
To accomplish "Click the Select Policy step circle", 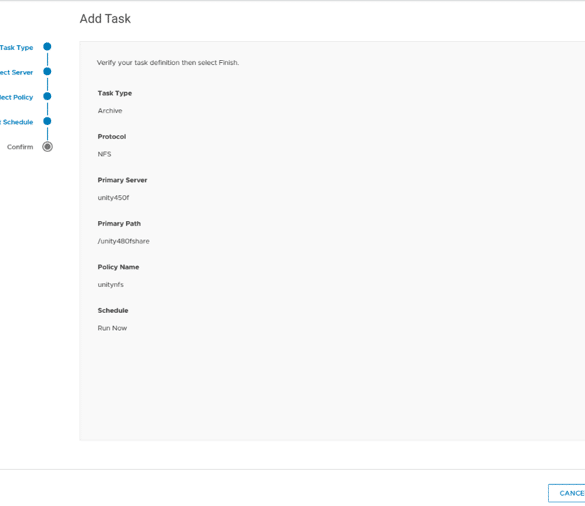I will [47, 96].
